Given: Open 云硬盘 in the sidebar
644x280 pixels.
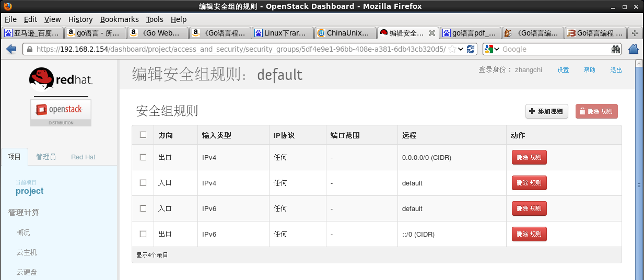Looking at the screenshot, I should [x=27, y=272].
